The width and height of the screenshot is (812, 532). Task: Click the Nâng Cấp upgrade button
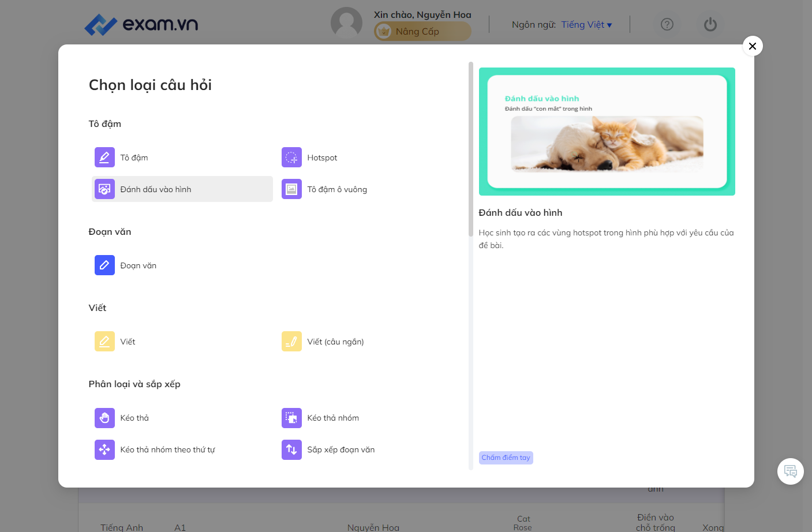(x=422, y=32)
